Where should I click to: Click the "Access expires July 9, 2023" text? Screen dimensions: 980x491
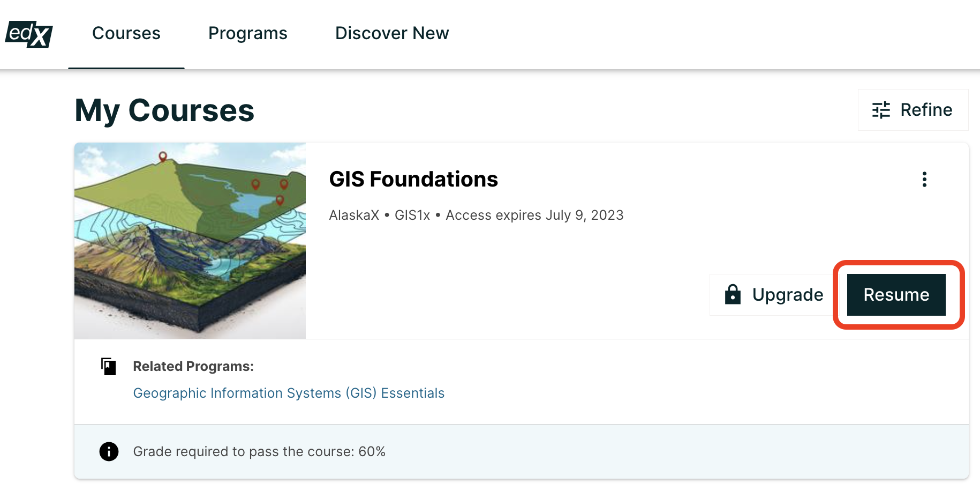coord(534,215)
